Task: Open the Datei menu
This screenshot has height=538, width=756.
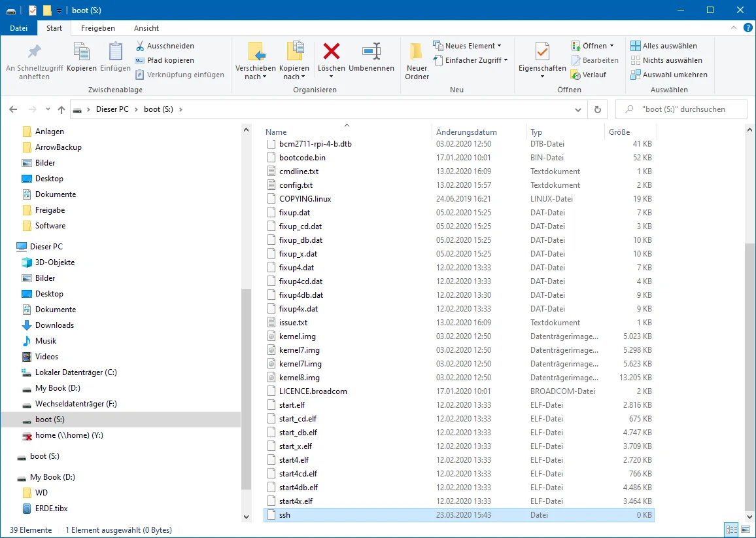Action: point(19,28)
